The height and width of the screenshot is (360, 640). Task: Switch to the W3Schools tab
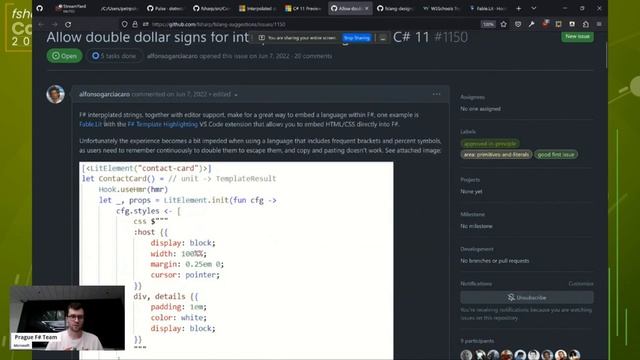pos(442,8)
